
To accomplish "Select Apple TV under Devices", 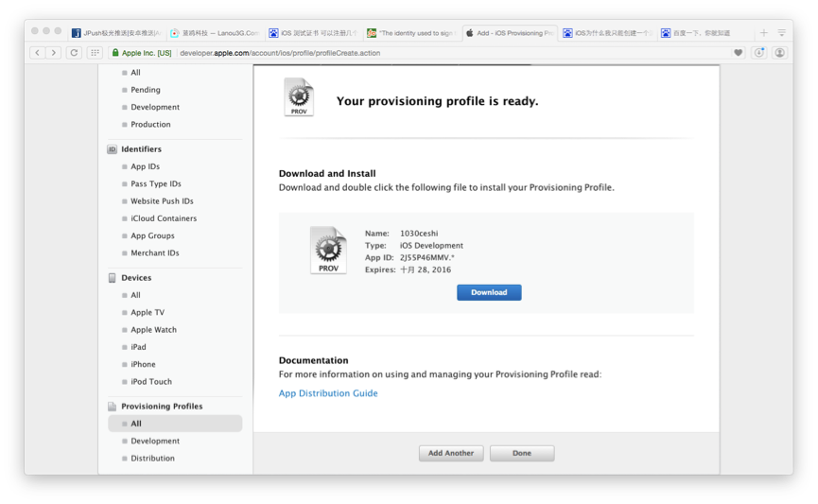I will point(148,313).
